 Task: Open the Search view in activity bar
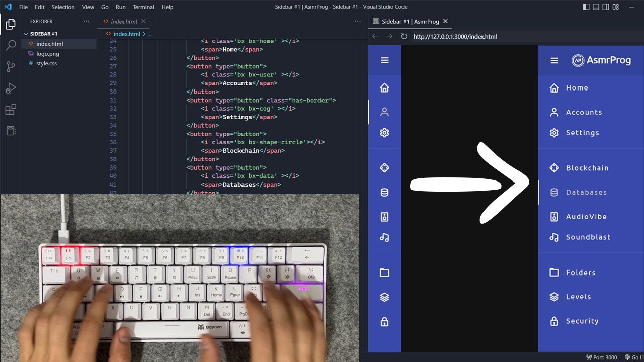11,45
